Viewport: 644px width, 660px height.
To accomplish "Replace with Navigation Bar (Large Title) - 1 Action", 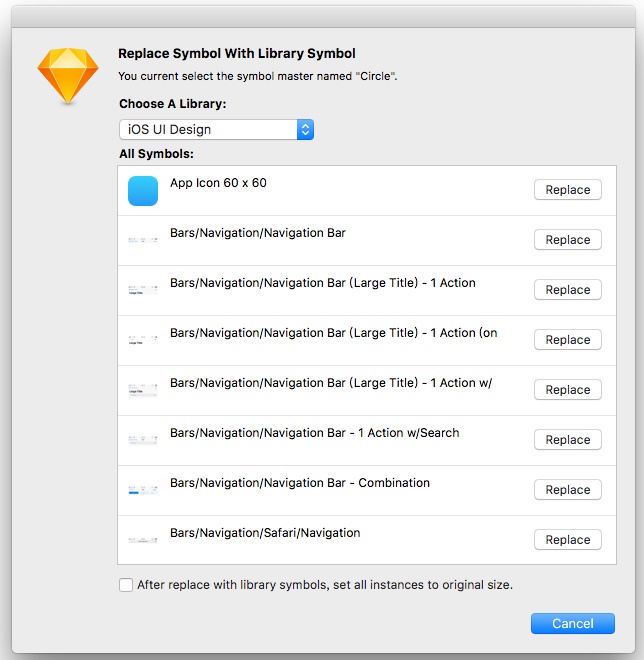I will coord(568,290).
